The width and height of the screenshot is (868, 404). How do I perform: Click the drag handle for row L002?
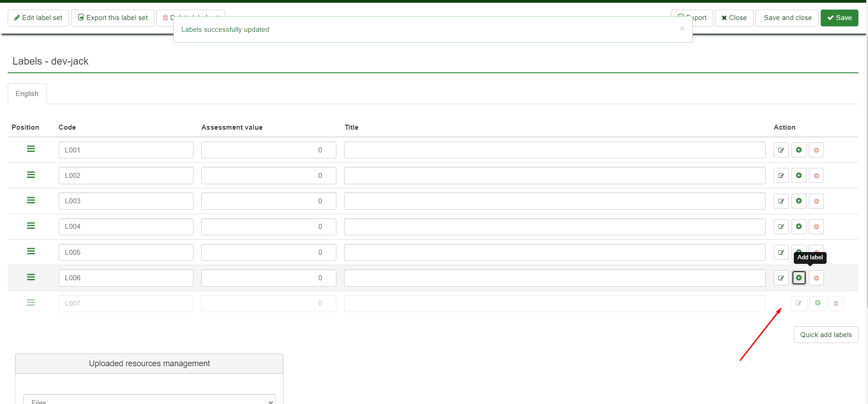point(31,175)
